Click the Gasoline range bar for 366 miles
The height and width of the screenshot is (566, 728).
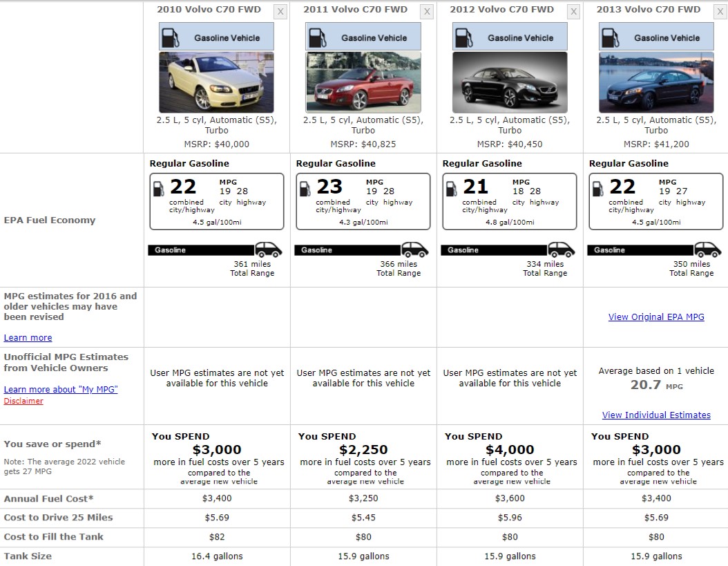tap(347, 250)
